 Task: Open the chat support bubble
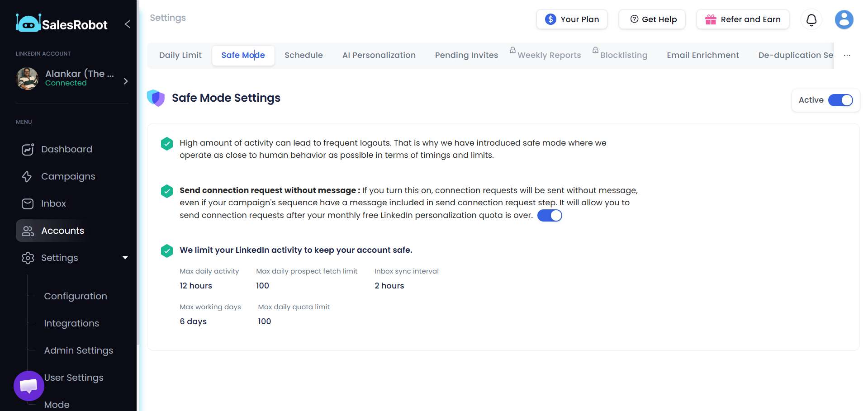click(29, 386)
